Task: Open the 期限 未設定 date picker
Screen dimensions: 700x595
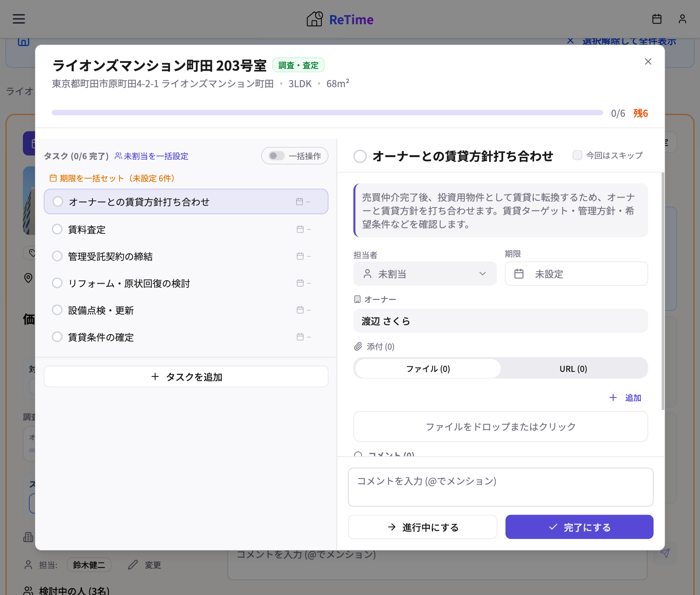Action: pyautogui.click(x=576, y=274)
